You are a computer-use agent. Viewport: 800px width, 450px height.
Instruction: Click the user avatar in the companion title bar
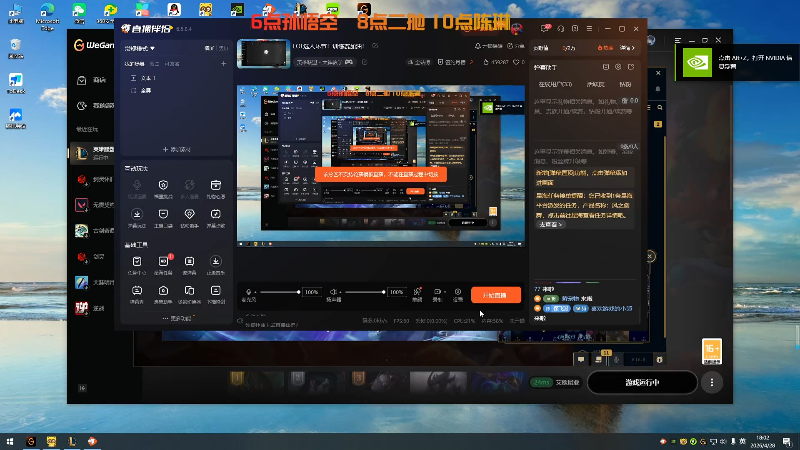[516, 28]
